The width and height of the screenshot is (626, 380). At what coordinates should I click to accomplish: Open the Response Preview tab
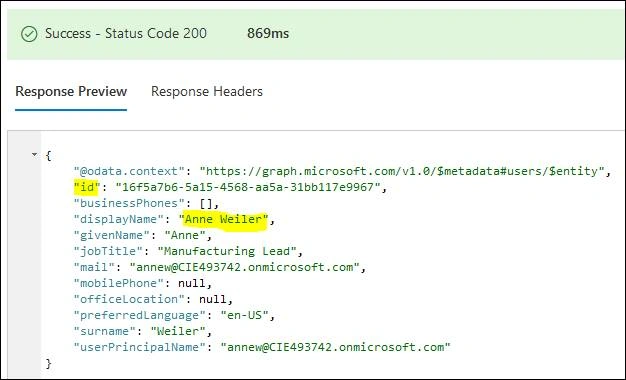coord(71,91)
